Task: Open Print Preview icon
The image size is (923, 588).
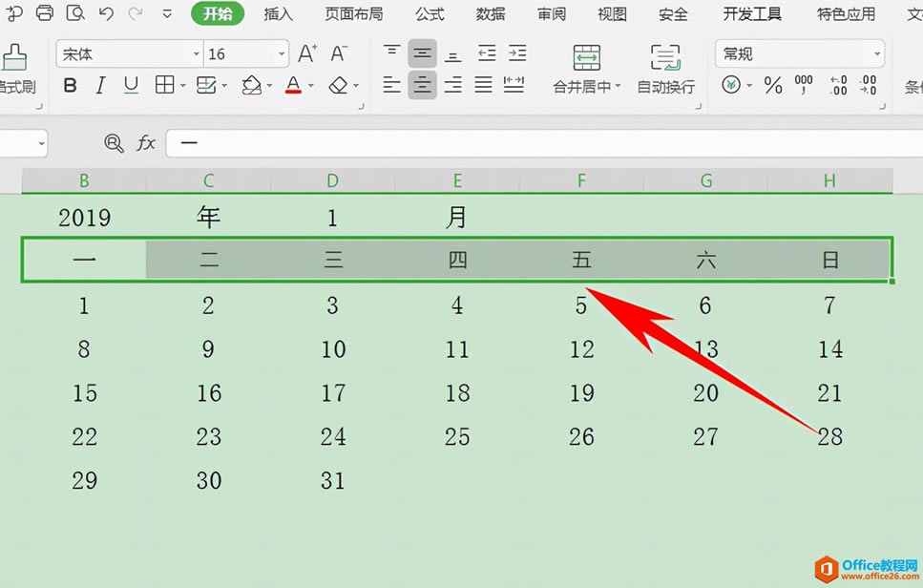Action: tap(75, 12)
